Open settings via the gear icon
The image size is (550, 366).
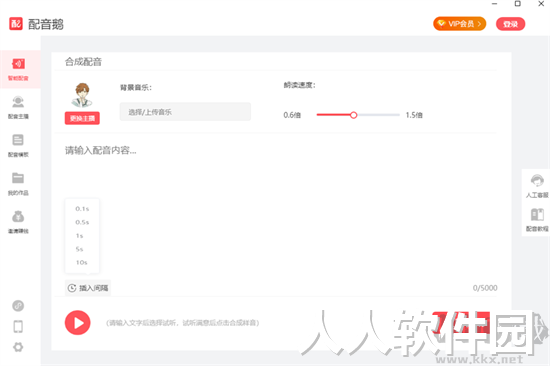18,347
